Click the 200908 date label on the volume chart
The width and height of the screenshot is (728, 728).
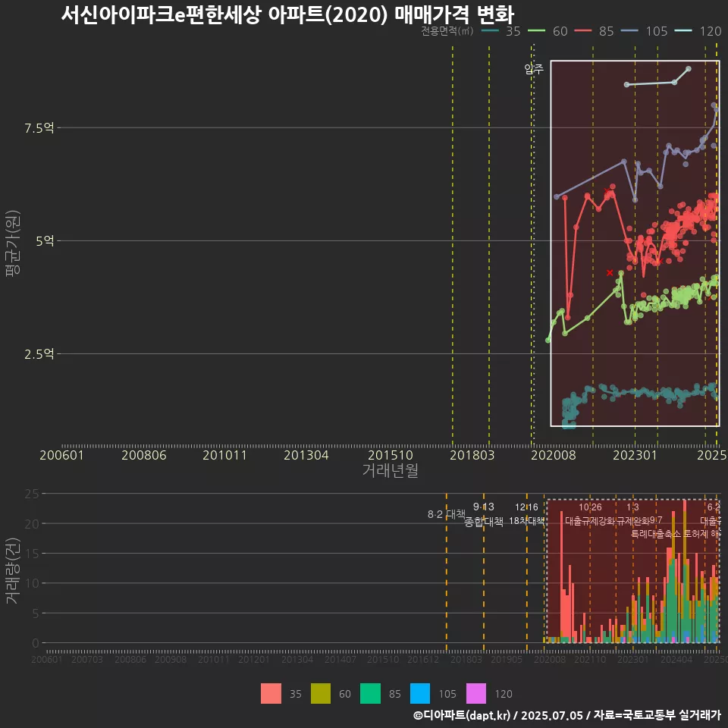(171, 659)
